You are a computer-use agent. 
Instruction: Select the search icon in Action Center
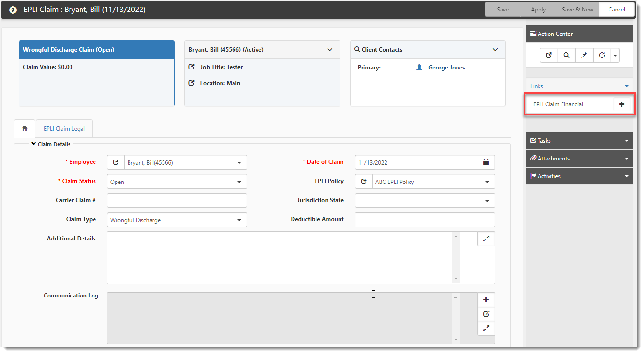(x=566, y=55)
